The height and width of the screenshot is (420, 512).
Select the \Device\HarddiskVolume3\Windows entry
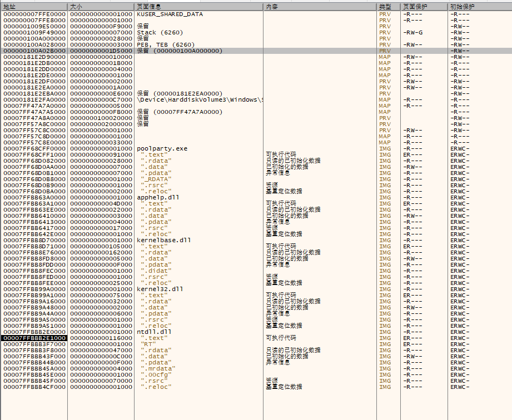coord(200,100)
